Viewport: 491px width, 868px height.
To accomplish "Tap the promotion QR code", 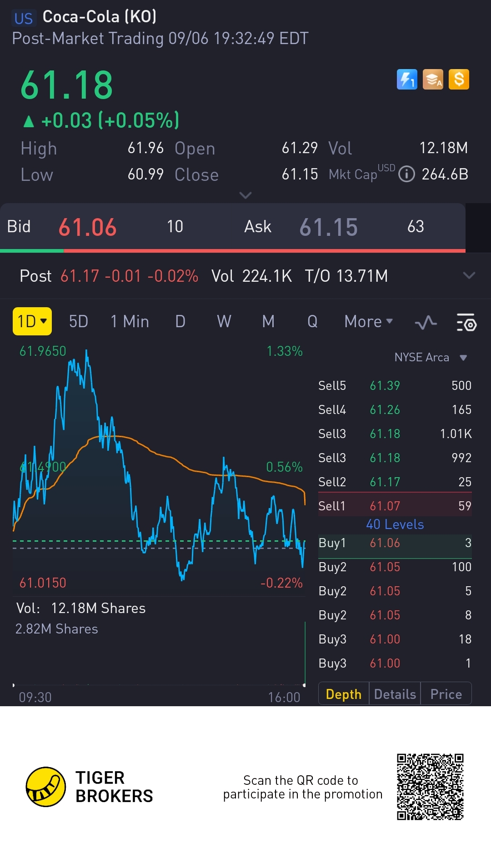I will click(x=430, y=787).
